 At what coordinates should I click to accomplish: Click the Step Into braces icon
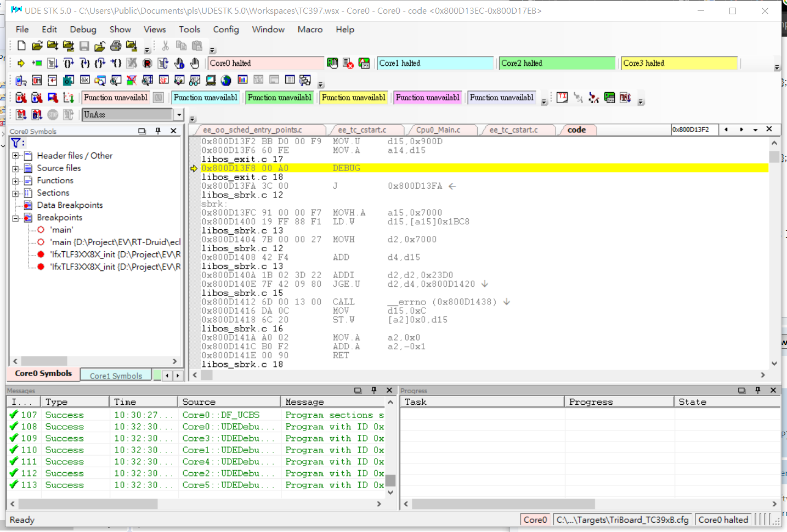84,64
